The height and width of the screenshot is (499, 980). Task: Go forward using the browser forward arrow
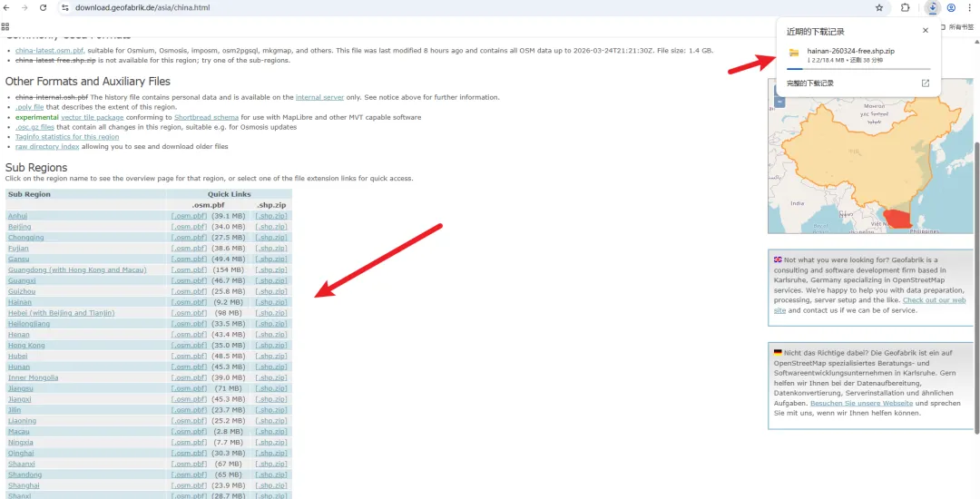tap(24, 7)
